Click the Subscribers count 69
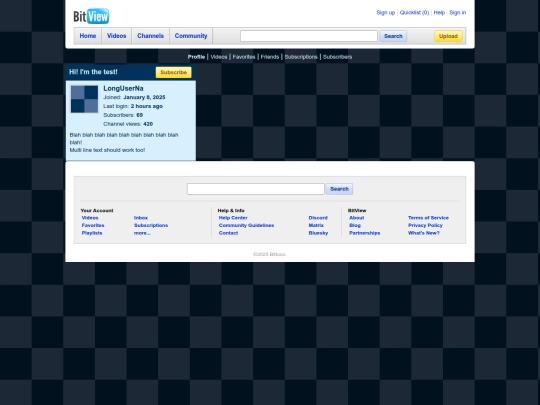This screenshot has width=540, height=405. [x=139, y=115]
